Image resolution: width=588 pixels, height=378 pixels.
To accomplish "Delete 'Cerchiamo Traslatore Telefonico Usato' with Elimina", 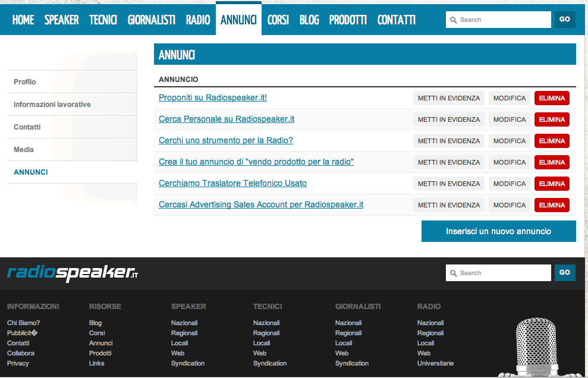I will [552, 184].
